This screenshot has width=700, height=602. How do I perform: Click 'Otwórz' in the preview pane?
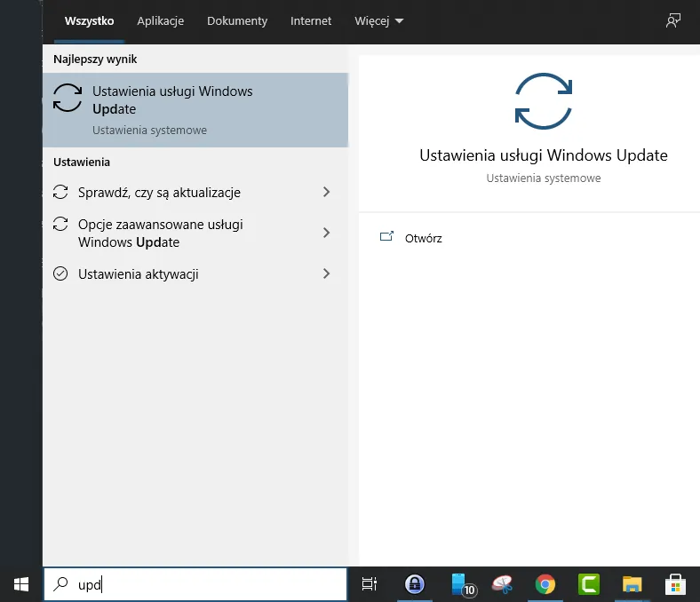[423, 238]
